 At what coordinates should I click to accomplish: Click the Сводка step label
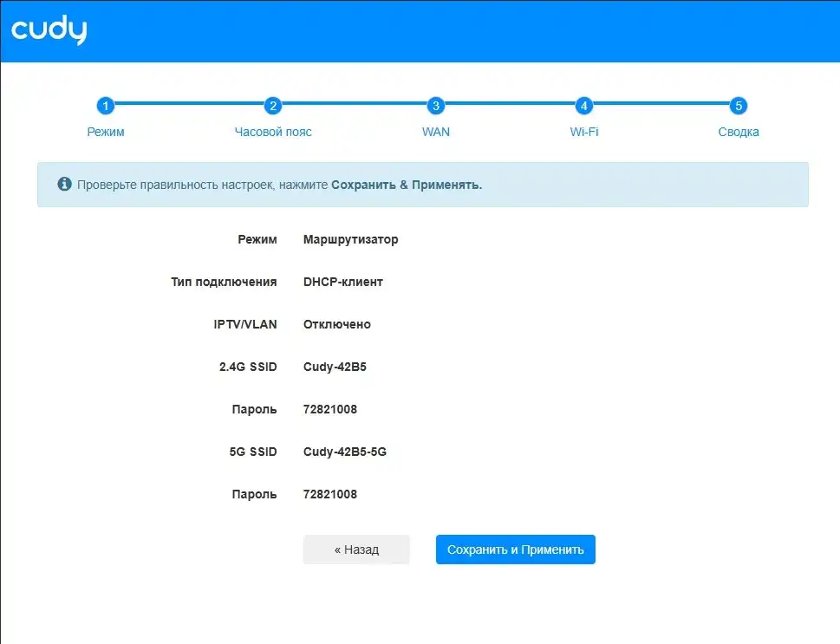[x=739, y=132]
